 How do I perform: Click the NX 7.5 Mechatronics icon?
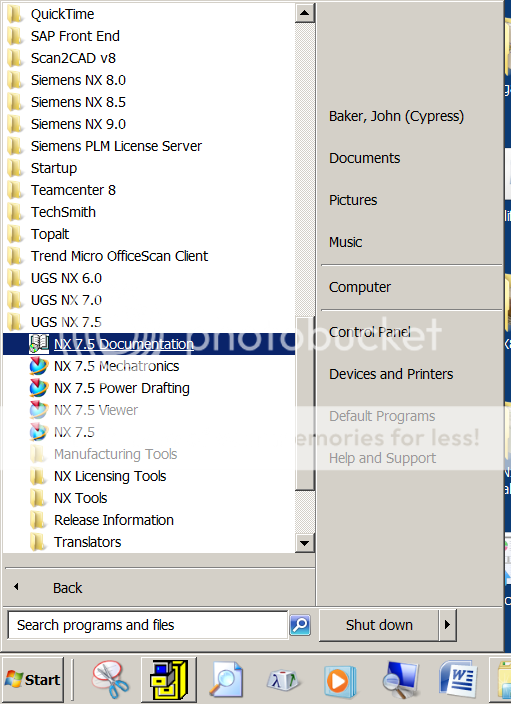pos(39,366)
